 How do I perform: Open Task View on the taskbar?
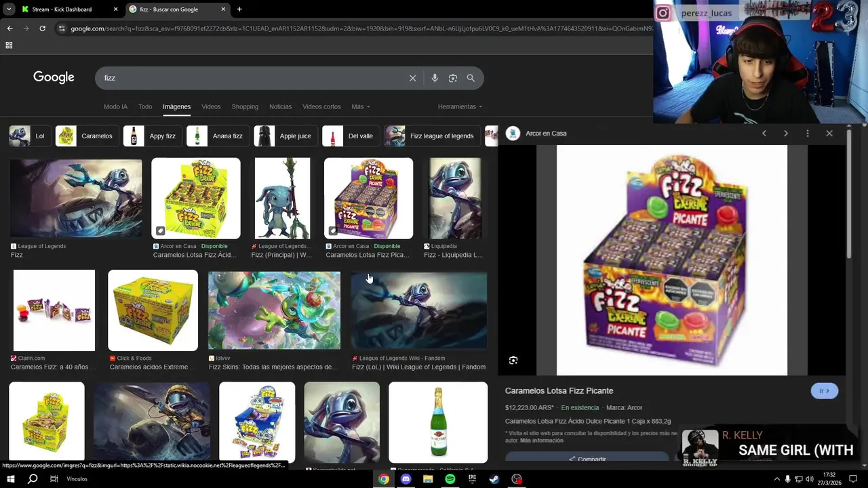54,479
